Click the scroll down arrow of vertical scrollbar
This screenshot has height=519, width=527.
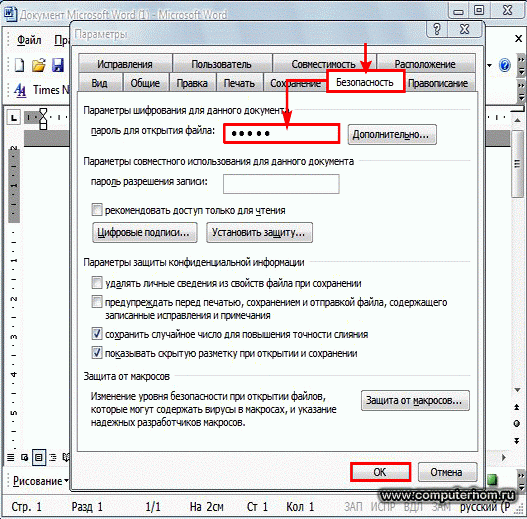517,390
